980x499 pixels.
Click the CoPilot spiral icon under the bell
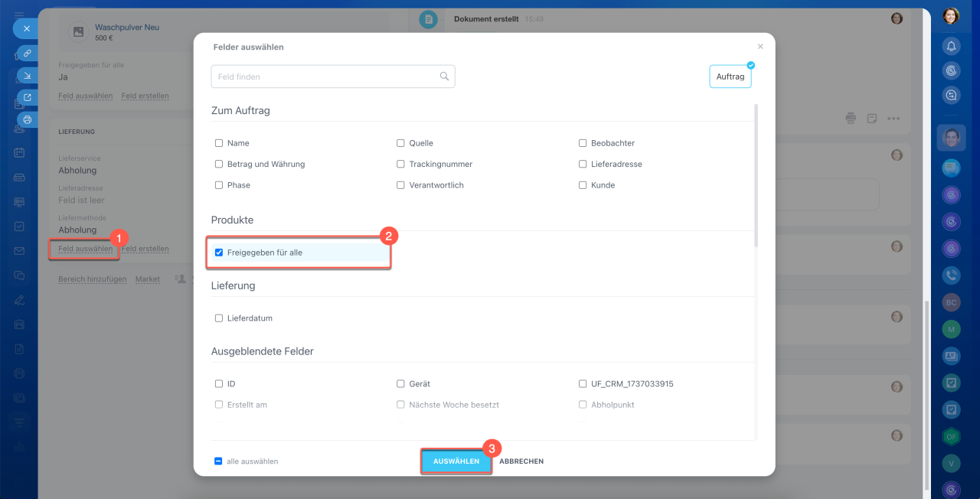click(951, 70)
